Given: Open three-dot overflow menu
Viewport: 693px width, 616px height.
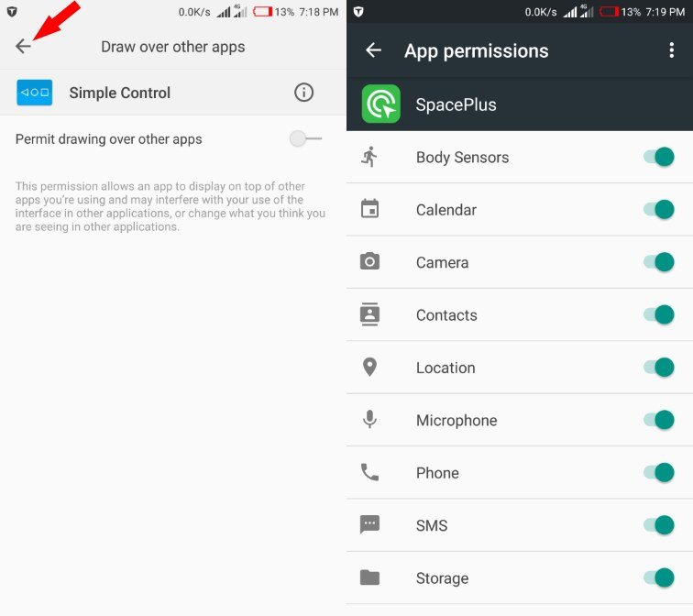Looking at the screenshot, I should pos(671,50).
